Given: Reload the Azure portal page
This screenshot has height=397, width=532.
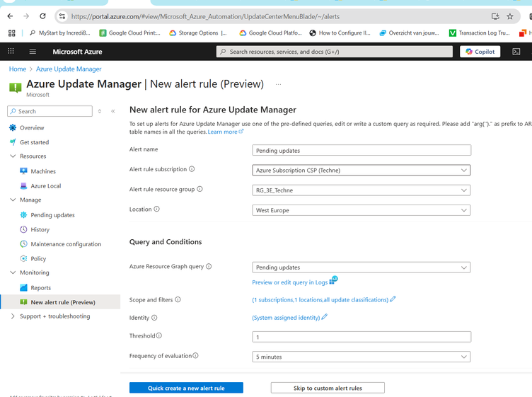Looking at the screenshot, I should [42, 16].
